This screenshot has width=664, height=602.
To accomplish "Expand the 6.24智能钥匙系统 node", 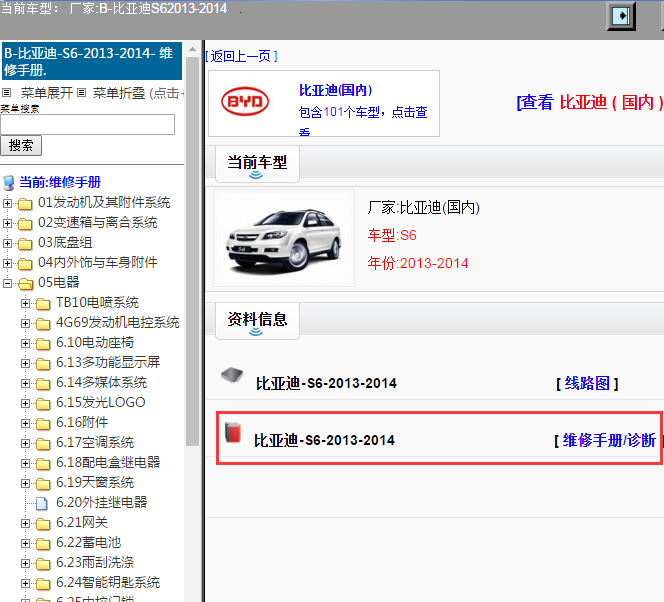I will (x=25, y=583).
